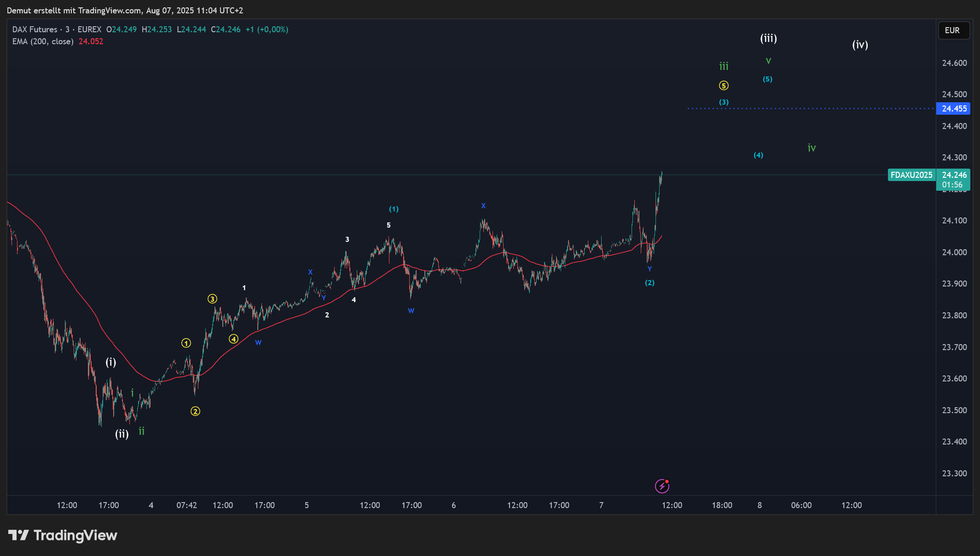Viewport: 980px width, 556px height.
Task: Select the FDAXU2025 symbol price label
Action: tap(911, 175)
